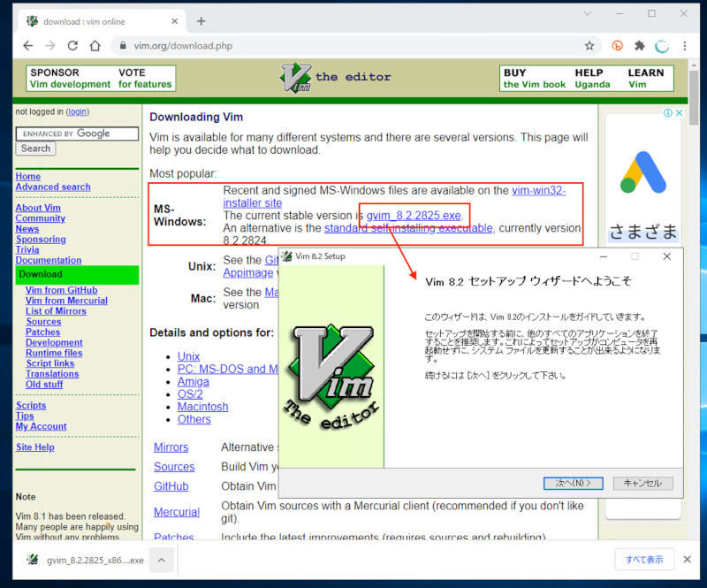Open the extensions puzzle icon
The width and height of the screenshot is (707, 588).
tap(640, 45)
